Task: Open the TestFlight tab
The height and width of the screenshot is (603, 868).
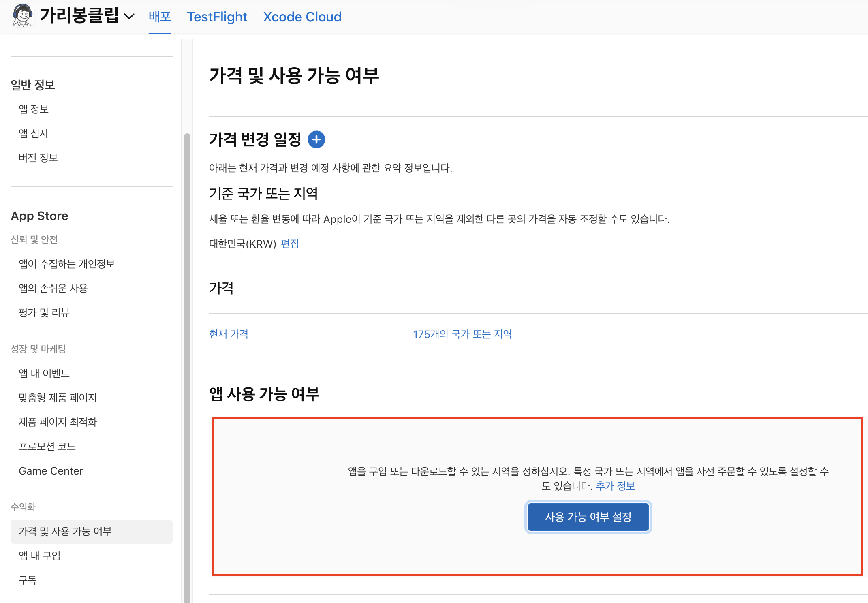Action: pyautogui.click(x=217, y=17)
